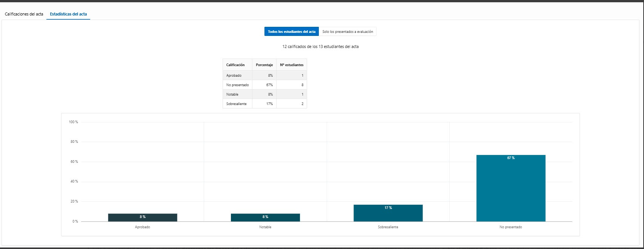
Task: Click the Nº estudiantes column header
Action: point(292,65)
